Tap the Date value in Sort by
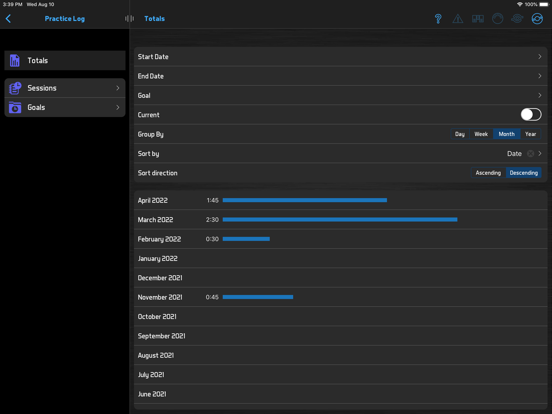 514,153
